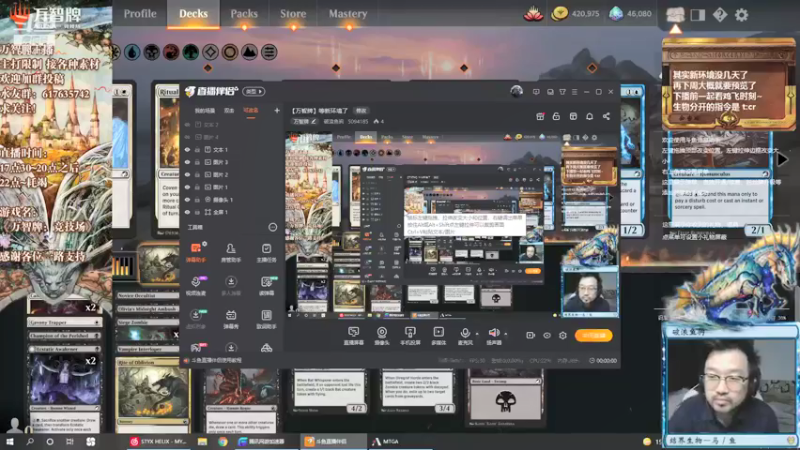Toggle lock on 文本 1 layer
Viewport: 800px width, 450px height.
click(197, 149)
